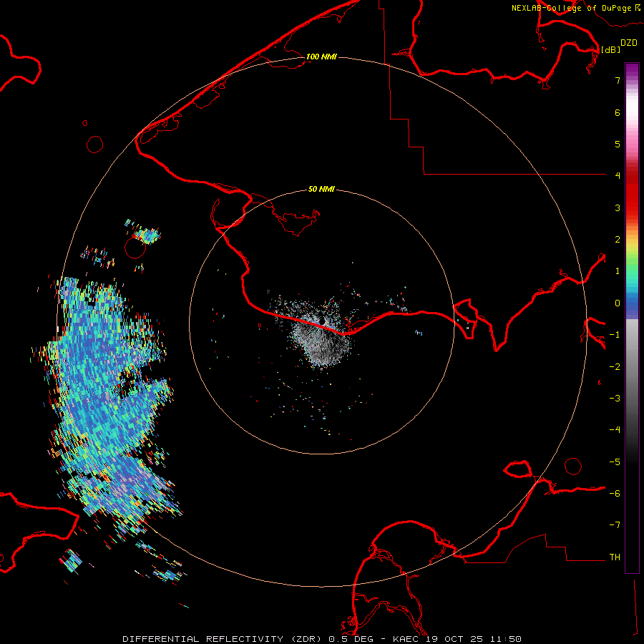Click the -4 tick on color scale

[x=615, y=430]
